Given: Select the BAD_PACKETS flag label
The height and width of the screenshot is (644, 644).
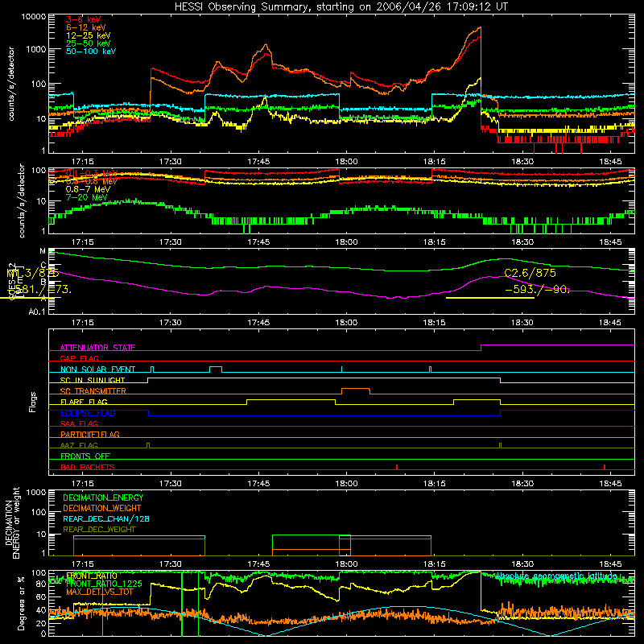Looking at the screenshot, I should [x=88, y=467].
